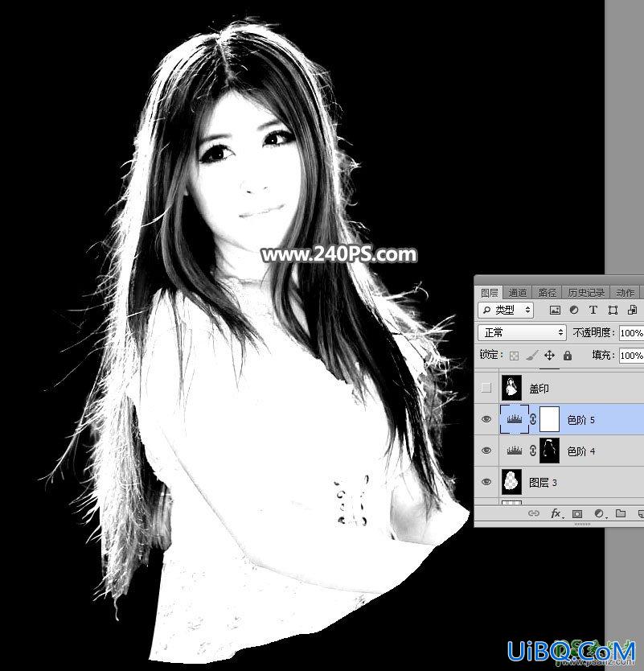
Task: Click the 填充 label
Action: [603, 355]
